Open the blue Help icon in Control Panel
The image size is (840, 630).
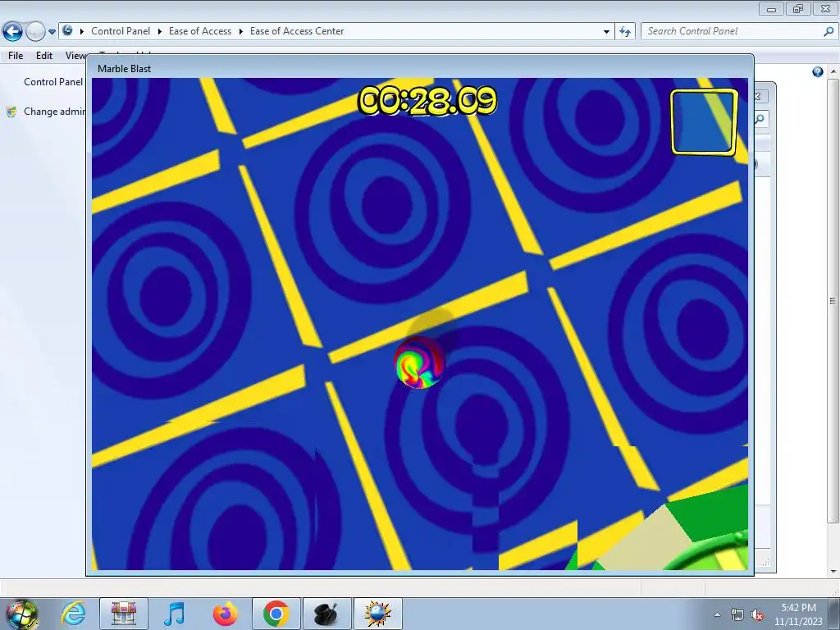(818, 72)
